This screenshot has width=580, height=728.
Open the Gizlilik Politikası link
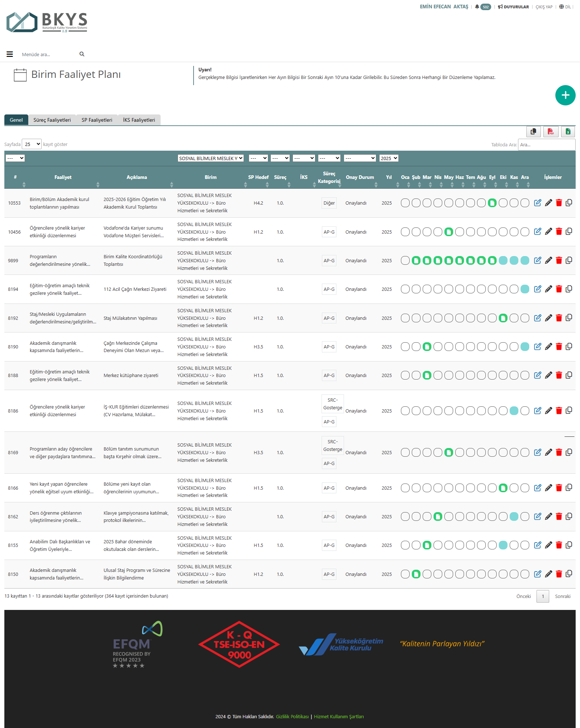[292, 716]
